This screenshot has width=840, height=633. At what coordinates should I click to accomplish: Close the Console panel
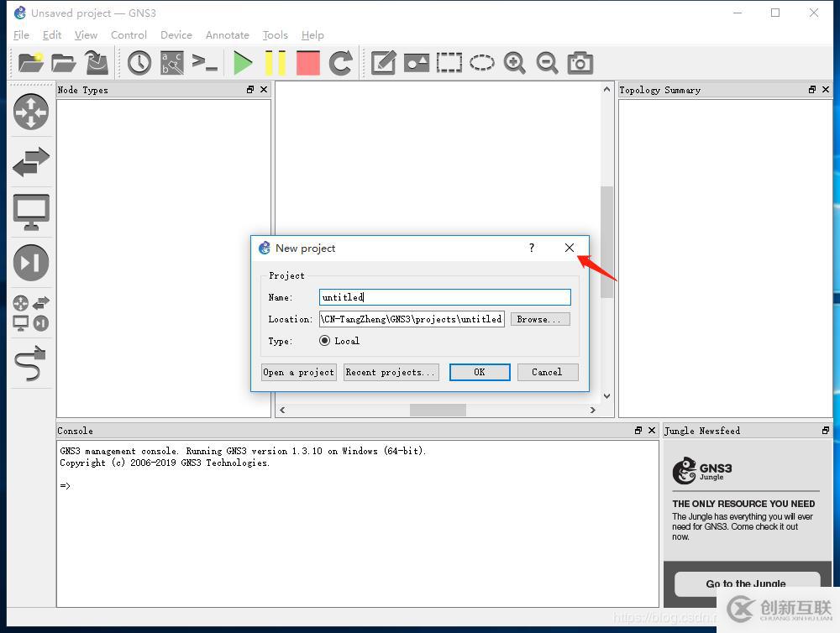tap(652, 430)
